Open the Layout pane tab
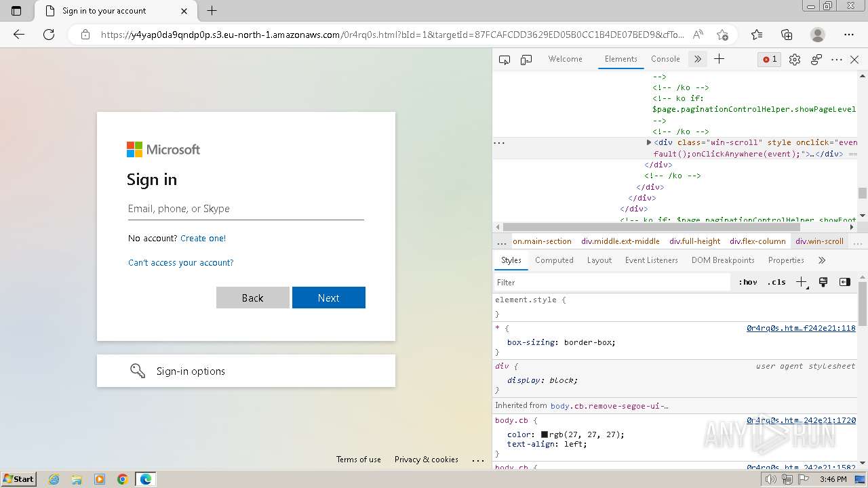The height and width of the screenshot is (488, 868). 599,260
